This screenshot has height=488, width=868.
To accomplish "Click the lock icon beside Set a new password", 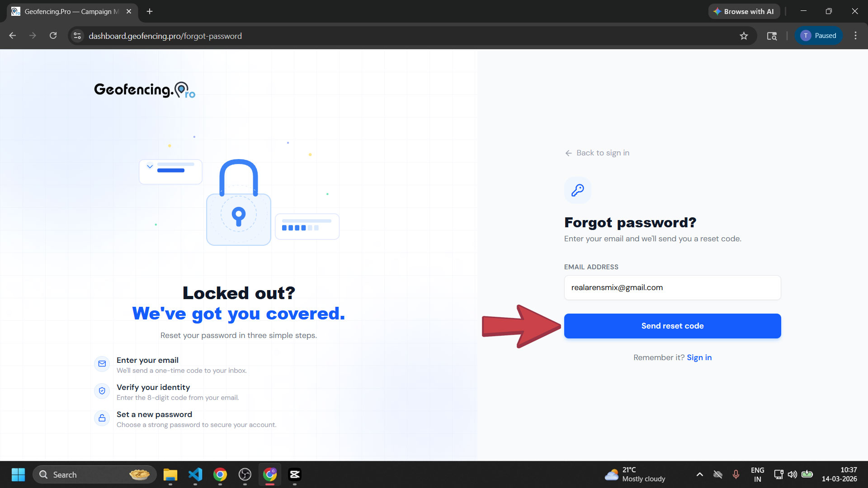I will [x=102, y=418].
